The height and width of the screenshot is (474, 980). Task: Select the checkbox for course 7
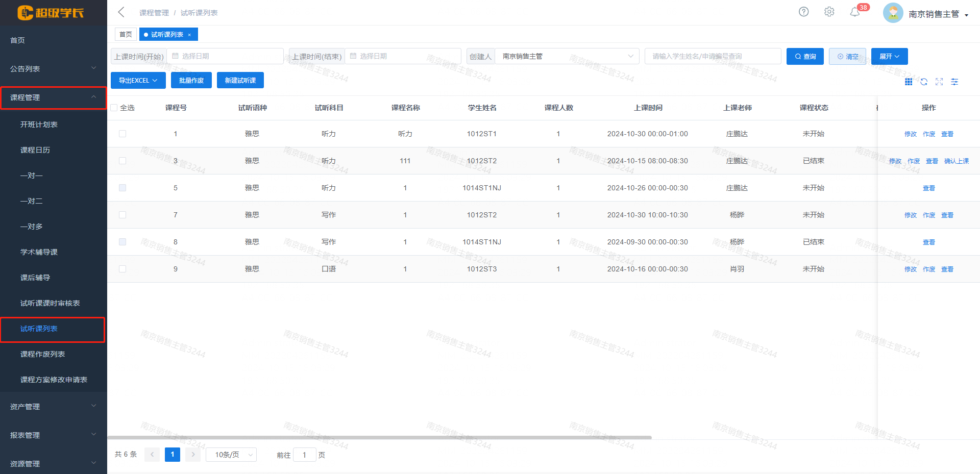(x=122, y=215)
